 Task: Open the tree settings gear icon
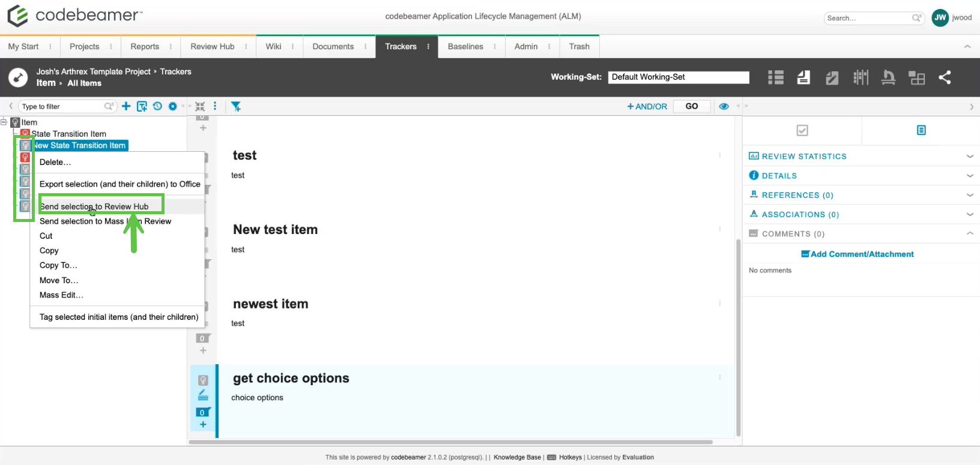tap(173, 106)
